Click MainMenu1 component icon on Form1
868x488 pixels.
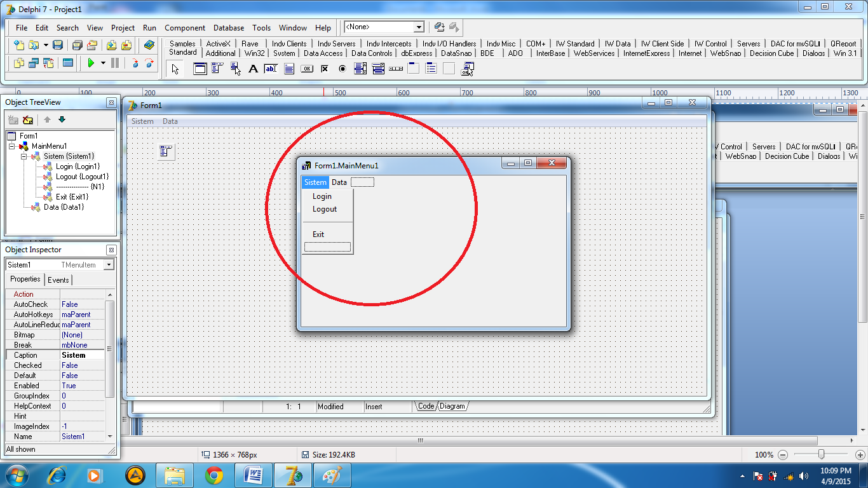click(x=166, y=151)
